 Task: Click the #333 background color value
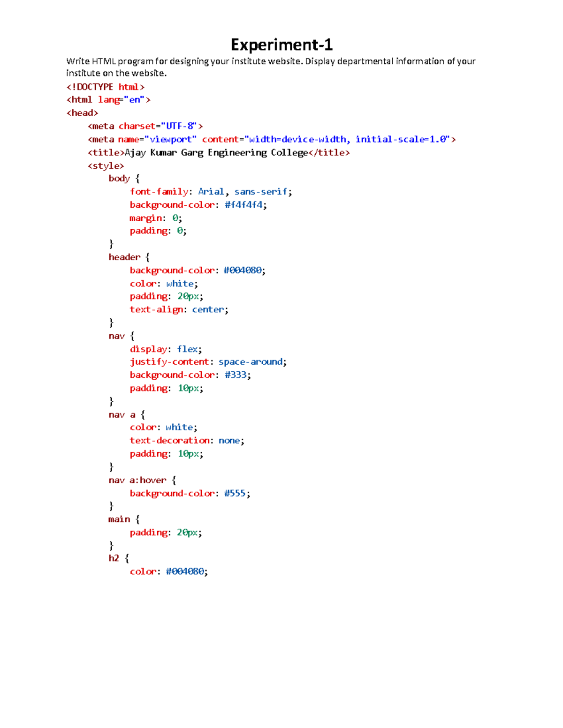tap(236, 375)
